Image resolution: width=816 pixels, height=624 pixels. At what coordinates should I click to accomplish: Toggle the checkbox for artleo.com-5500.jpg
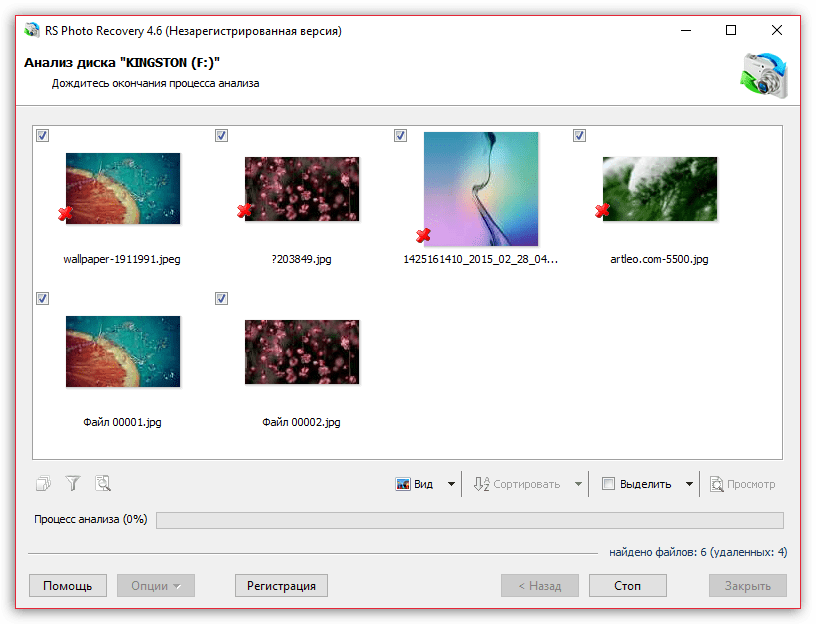click(x=579, y=135)
